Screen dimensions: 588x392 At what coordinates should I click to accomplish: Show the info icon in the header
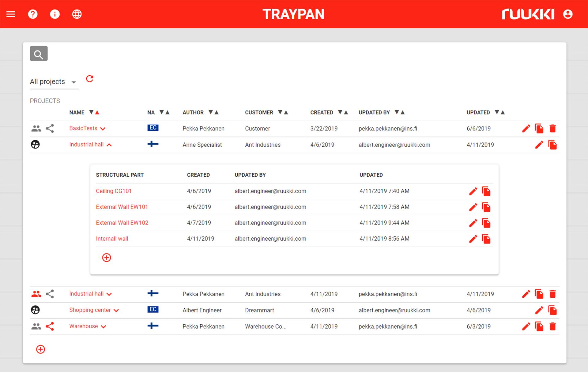tap(55, 14)
